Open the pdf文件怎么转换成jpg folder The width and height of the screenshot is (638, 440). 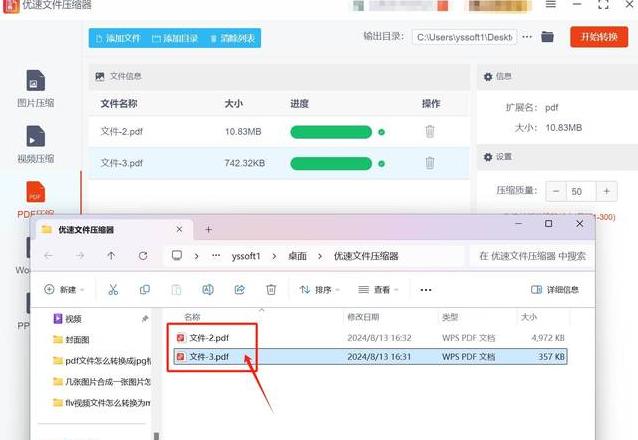[102, 361]
